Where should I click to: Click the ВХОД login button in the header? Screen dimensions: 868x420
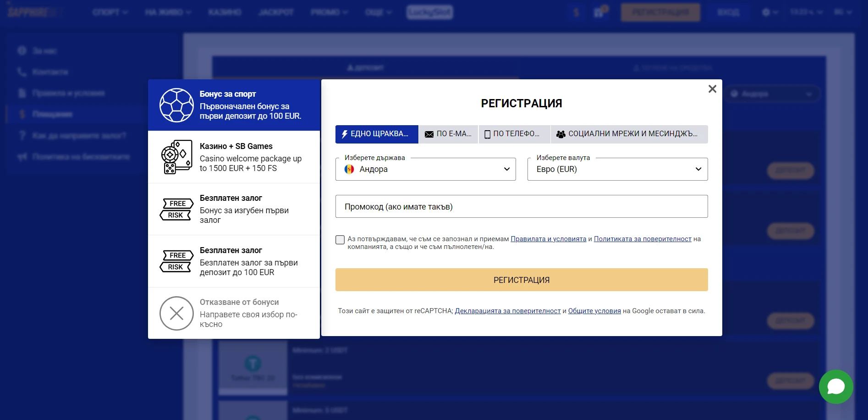click(729, 12)
